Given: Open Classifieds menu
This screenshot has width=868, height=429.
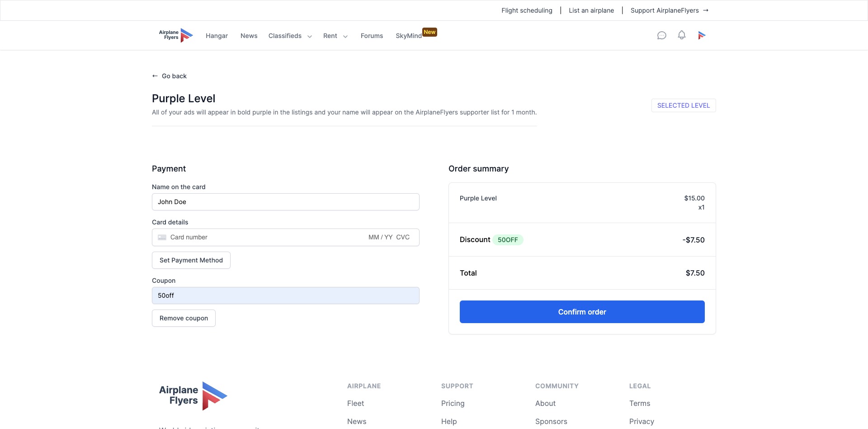Looking at the screenshot, I should click(285, 36).
